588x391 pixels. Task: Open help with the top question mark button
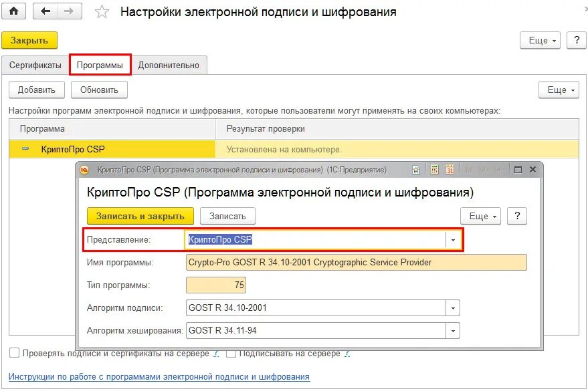coord(577,40)
